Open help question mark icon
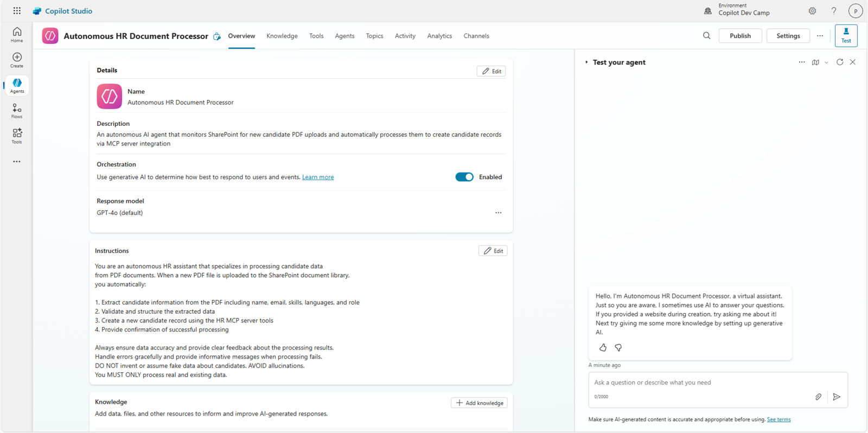This screenshot has height=433, width=868. click(x=834, y=11)
